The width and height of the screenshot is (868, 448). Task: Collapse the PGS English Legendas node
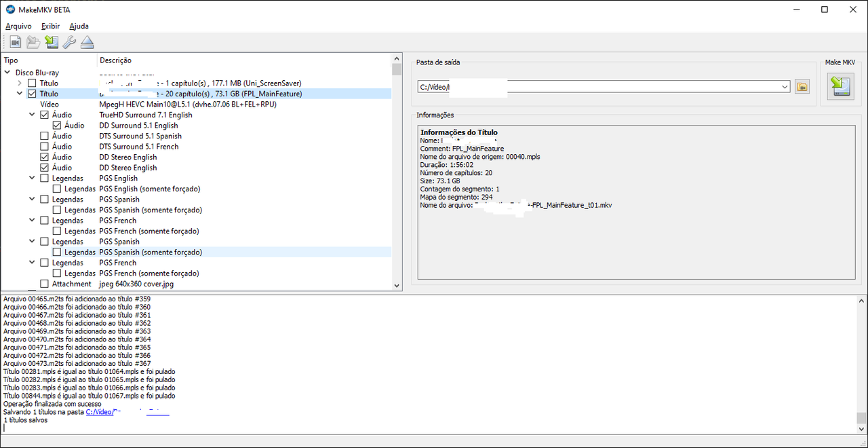pyautogui.click(x=32, y=179)
